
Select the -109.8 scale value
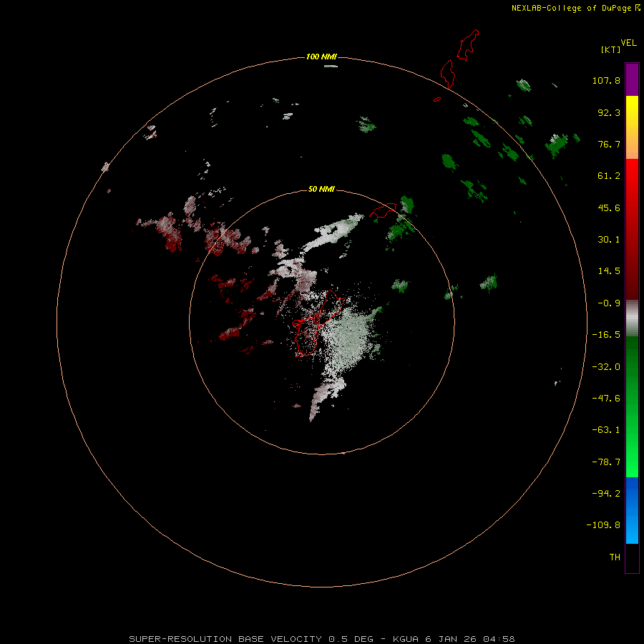click(603, 525)
